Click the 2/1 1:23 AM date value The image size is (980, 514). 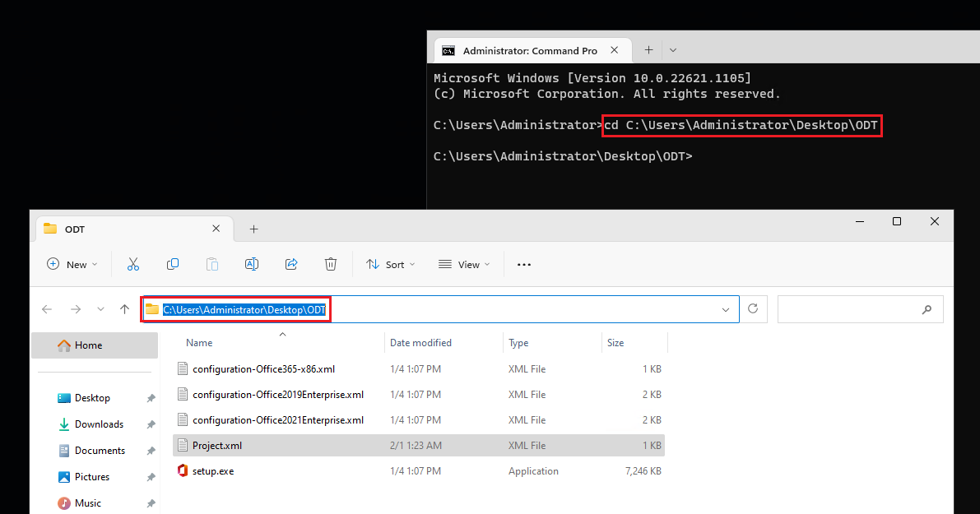click(x=416, y=445)
